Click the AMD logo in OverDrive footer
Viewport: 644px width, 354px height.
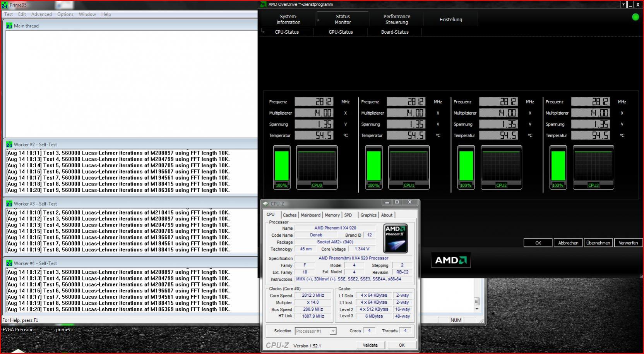coord(451,260)
